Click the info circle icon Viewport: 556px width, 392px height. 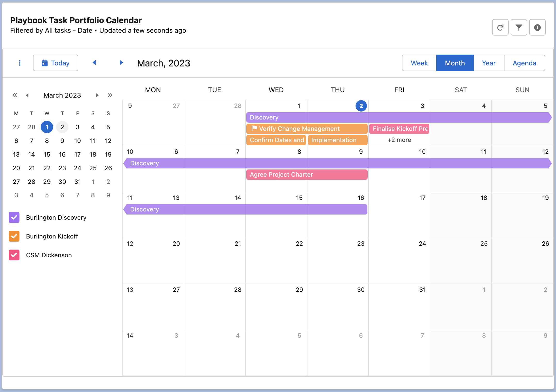click(x=537, y=27)
